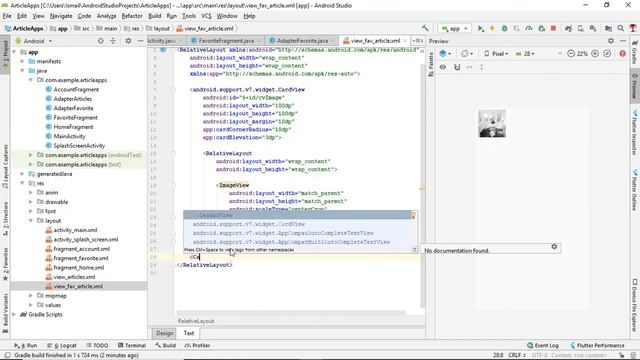
Task: Toggle view options eye icon in Preview
Action: (443, 67)
